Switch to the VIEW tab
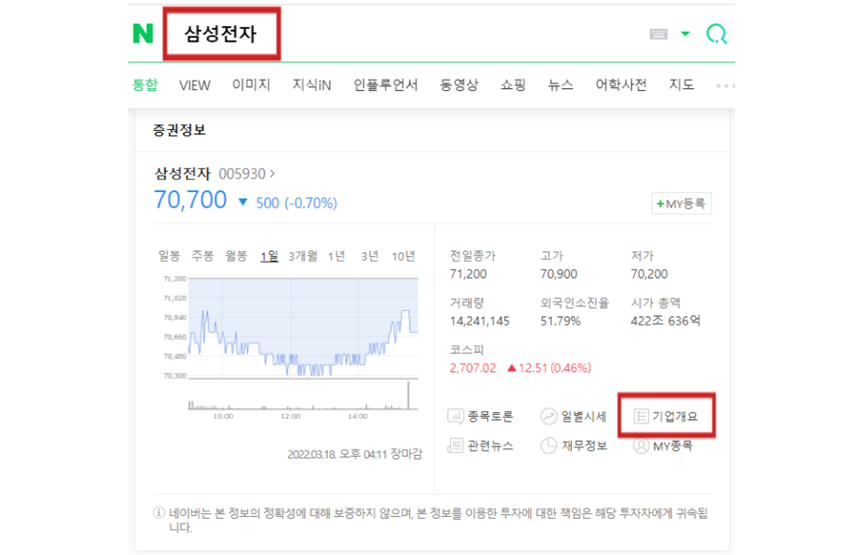867x555 pixels. tap(195, 85)
